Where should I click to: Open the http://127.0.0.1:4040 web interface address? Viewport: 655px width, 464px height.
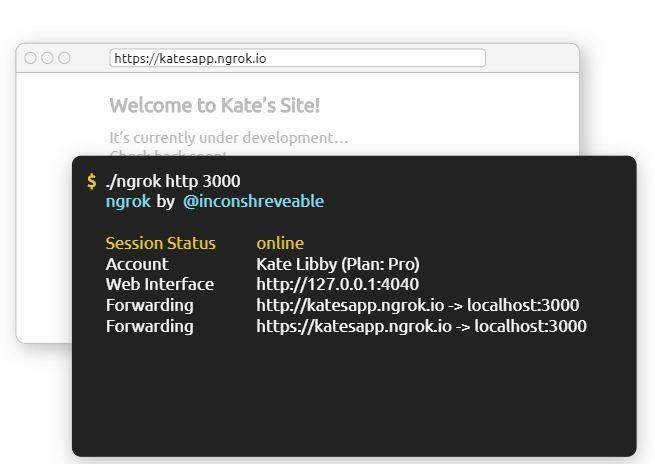point(338,284)
